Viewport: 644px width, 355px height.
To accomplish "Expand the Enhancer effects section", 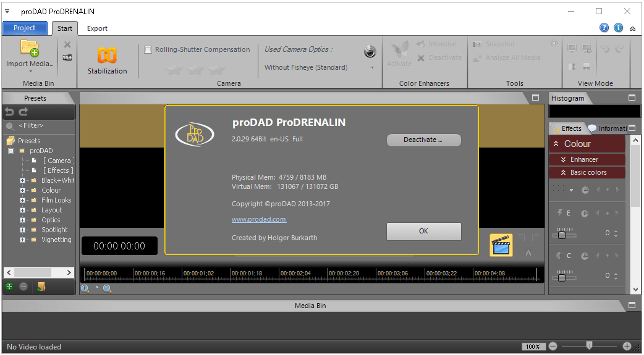I will (564, 159).
